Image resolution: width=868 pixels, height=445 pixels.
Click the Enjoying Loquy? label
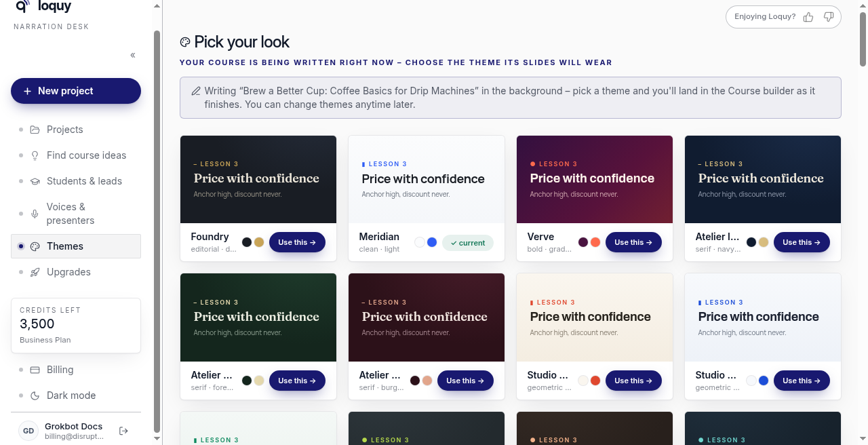coord(765,17)
